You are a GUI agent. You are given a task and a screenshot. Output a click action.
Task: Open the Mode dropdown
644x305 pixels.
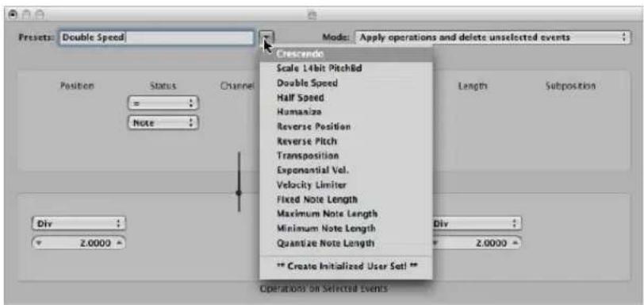pos(492,37)
